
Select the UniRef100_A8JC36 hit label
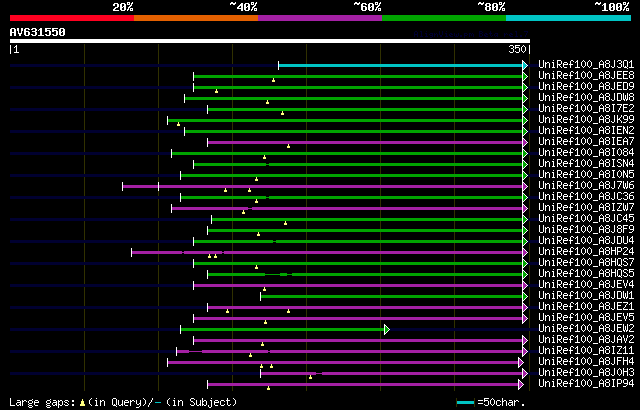coord(586,197)
